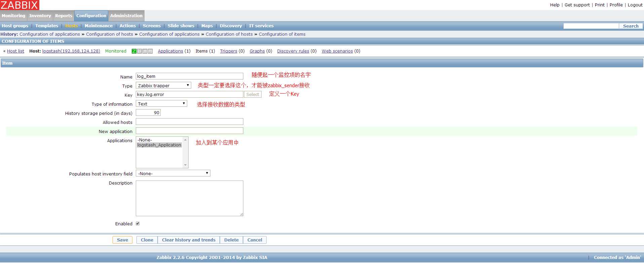Open the Profile link

(x=616, y=5)
